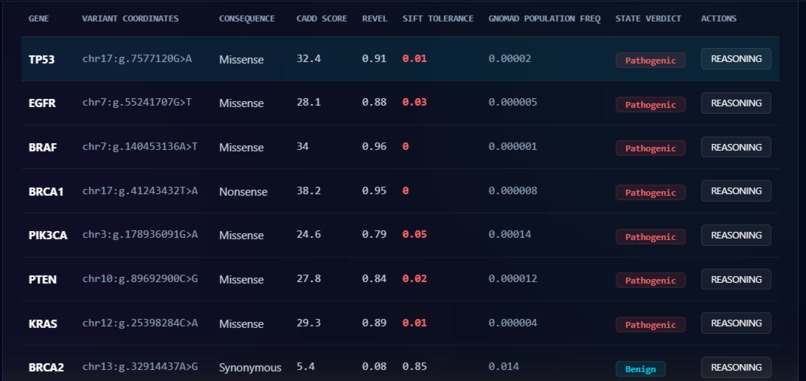Click coordinates chr17:g.7577120G>A
The height and width of the screenshot is (381, 806).
pos(137,59)
